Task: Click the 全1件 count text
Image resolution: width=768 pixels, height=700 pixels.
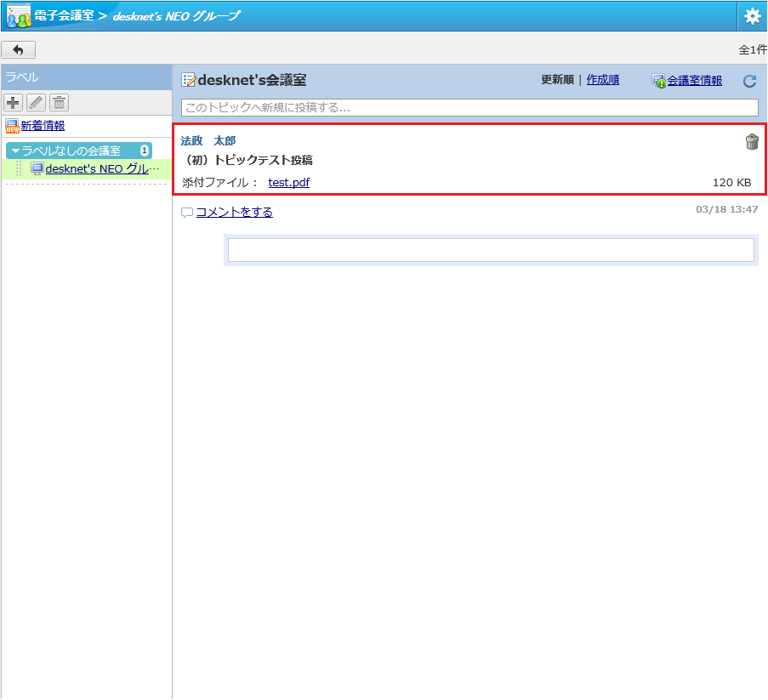Action: [x=753, y=49]
